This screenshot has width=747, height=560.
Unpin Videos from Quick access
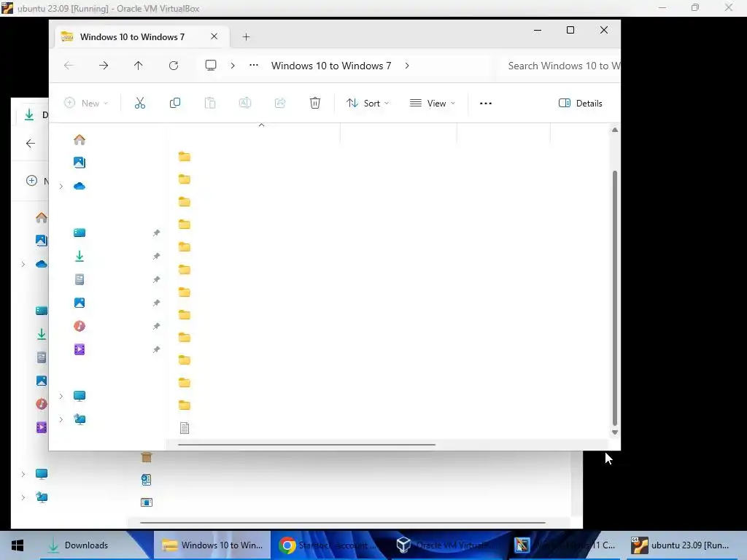(x=156, y=349)
